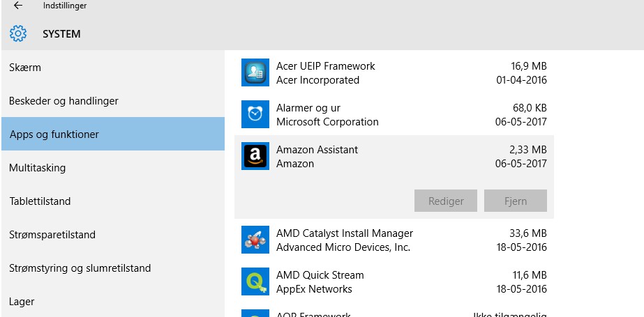Click the Amazon Assistant logo icon
This screenshot has width=644, height=317.
tap(255, 156)
